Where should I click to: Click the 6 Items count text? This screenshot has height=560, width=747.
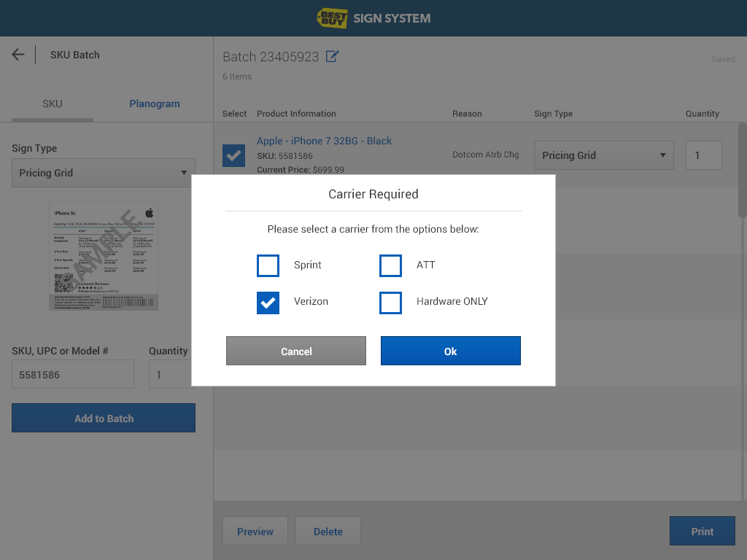click(x=237, y=77)
